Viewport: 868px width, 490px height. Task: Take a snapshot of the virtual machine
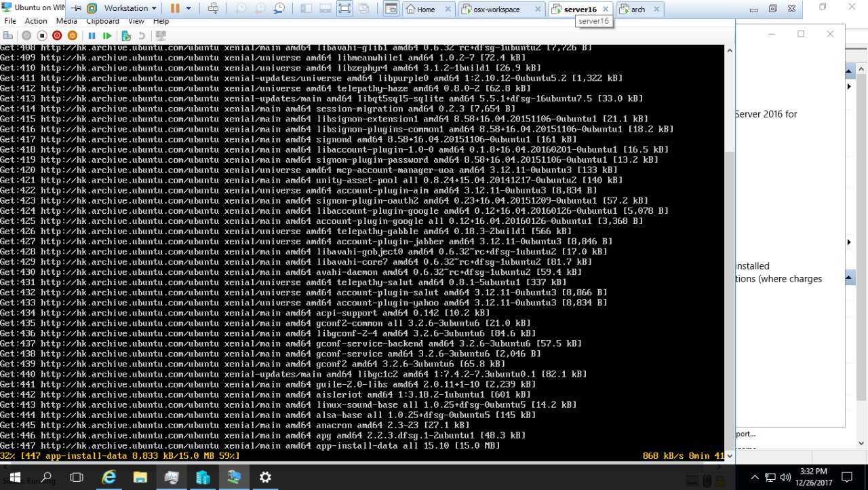click(241, 9)
